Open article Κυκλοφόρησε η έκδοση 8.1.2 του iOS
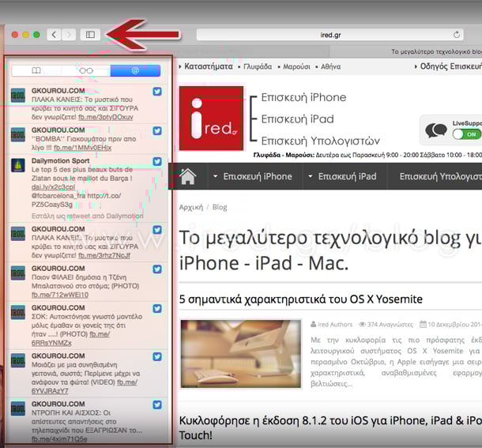 (330, 427)
